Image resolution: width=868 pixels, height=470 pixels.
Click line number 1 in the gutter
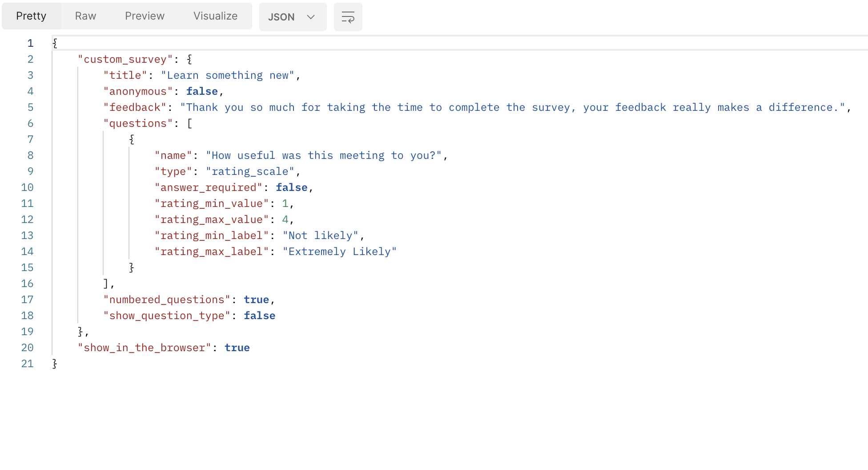tap(30, 43)
